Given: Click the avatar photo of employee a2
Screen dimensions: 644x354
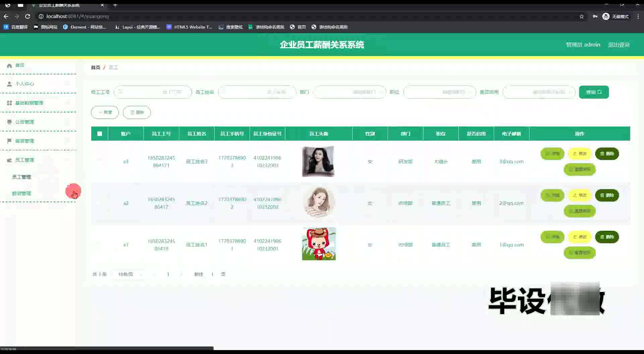Looking at the screenshot, I should [319, 203].
